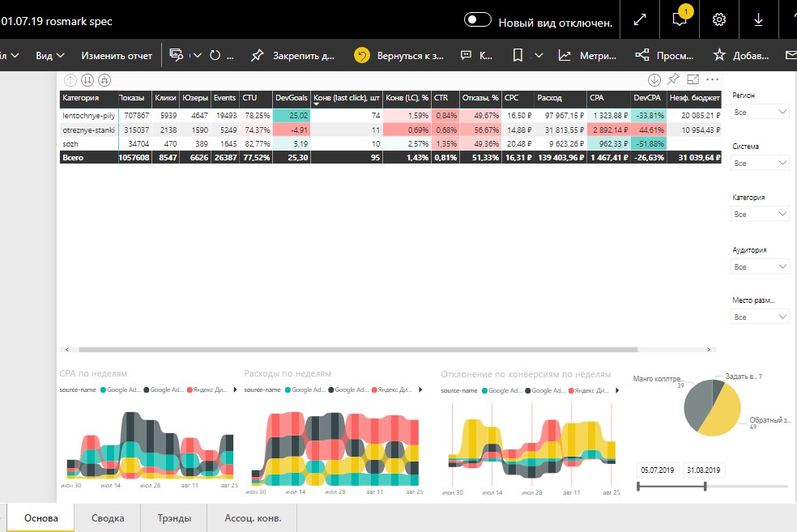Image resolution: width=797 pixels, height=532 pixels.
Task: Open focus mode for the table visual
Action: (693, 79)
